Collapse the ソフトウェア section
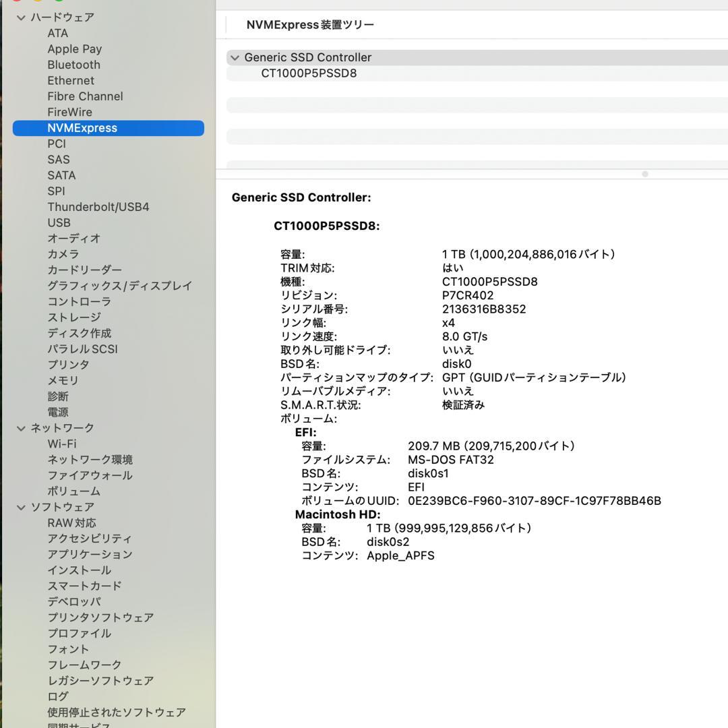Image resolution: width=728 pixels, height=728 pixels. [21, 507]
